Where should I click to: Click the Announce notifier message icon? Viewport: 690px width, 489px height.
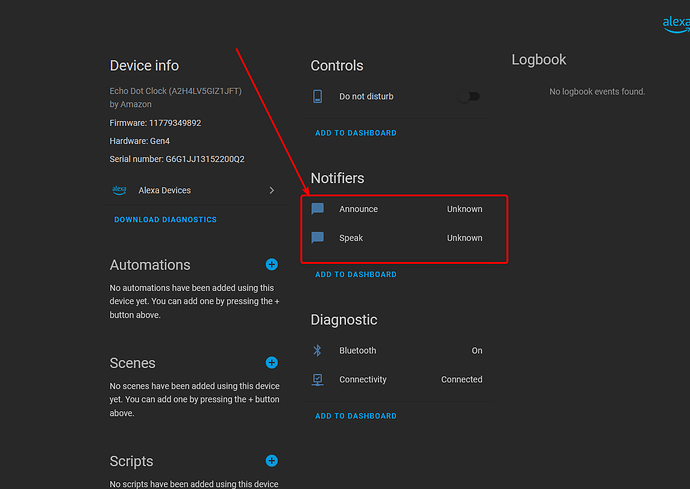pos(317,209)
